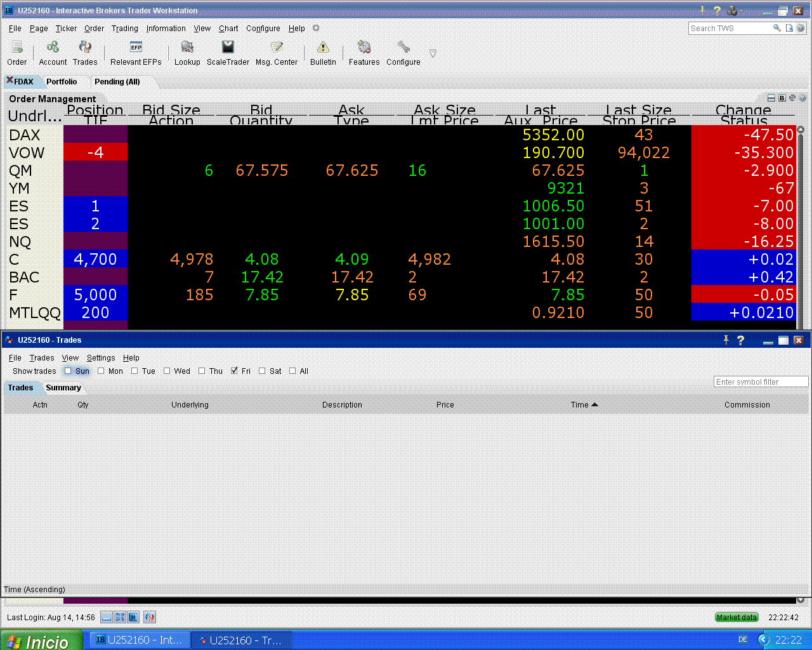Click DE language indicator in system tray

[x=743, y=640]
